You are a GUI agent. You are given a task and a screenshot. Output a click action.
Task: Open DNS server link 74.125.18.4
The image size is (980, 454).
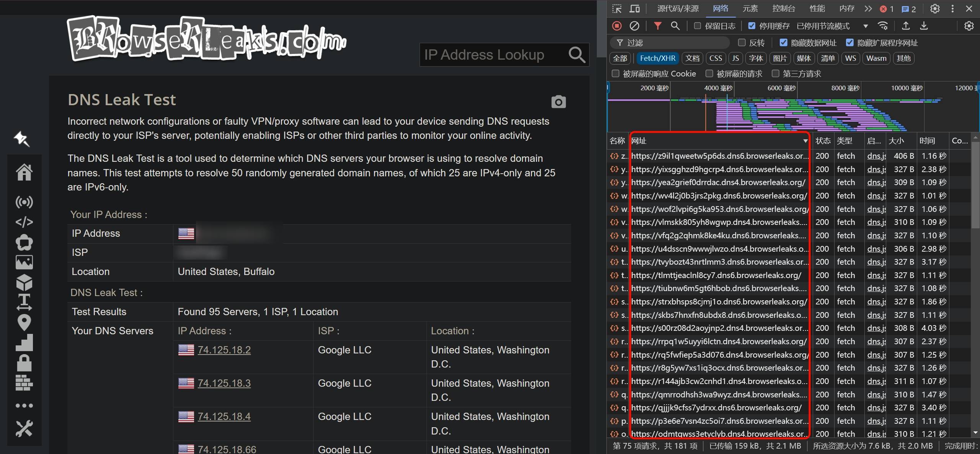point(224,417)
